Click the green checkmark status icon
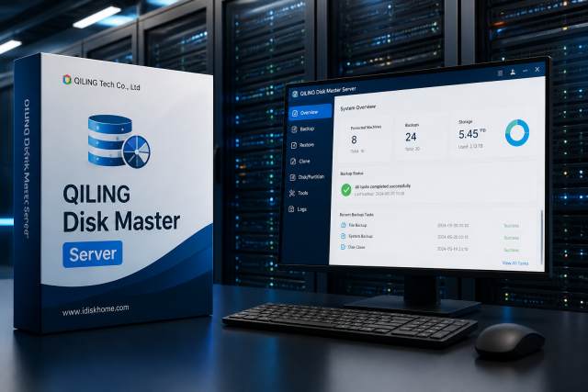 click(x=346, y=190)
